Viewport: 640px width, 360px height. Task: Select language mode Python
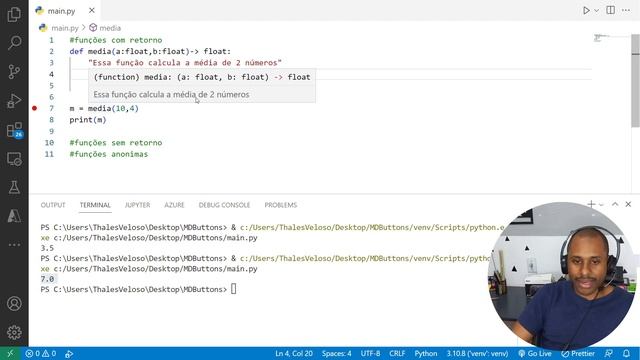426,353
